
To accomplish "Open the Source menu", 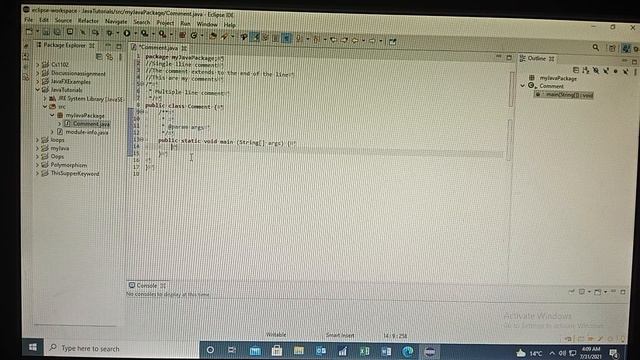I will tap(63, 20).
